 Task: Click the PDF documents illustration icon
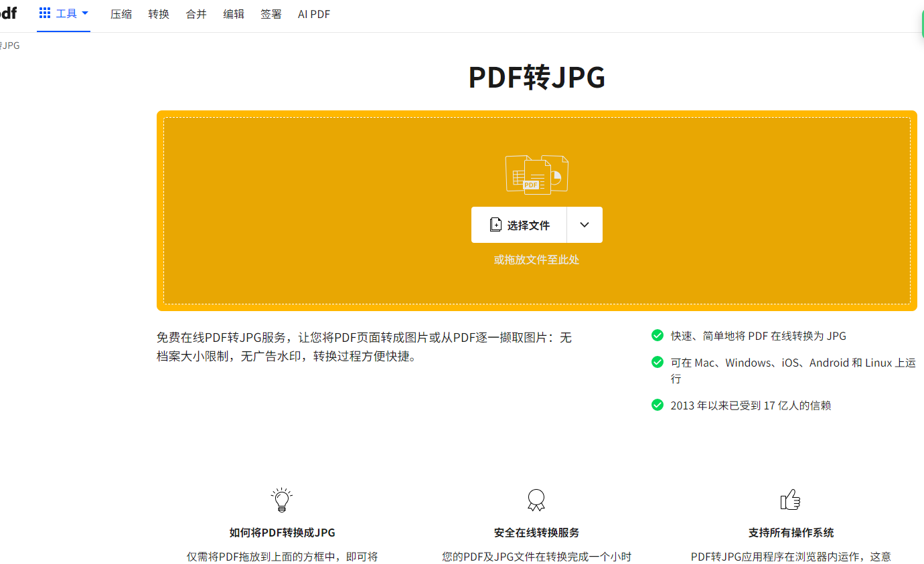point(537,175)
